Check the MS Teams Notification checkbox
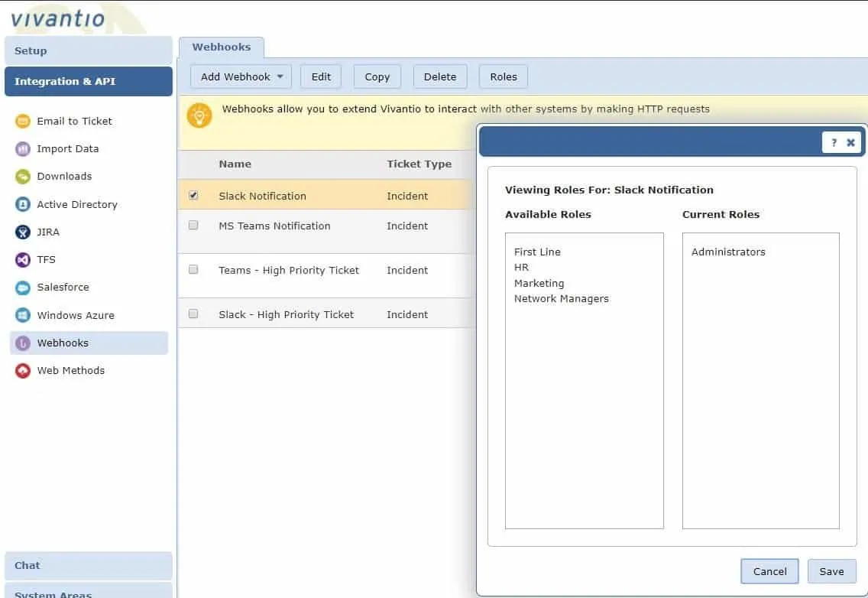Screen dimensions: 868x598 [193, 225]
